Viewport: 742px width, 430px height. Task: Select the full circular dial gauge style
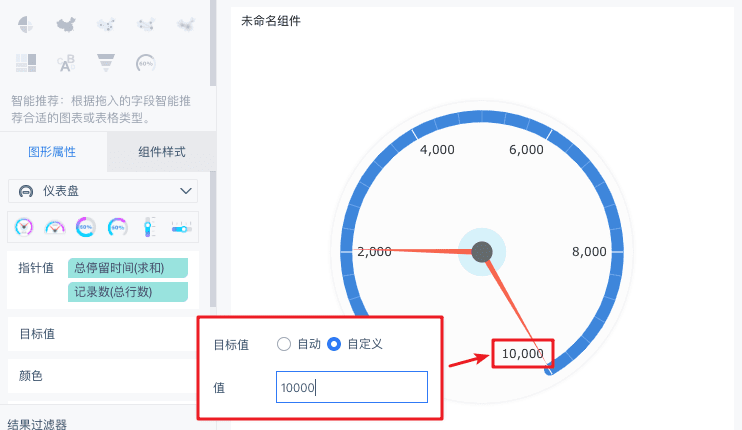(x=24, y=227)
